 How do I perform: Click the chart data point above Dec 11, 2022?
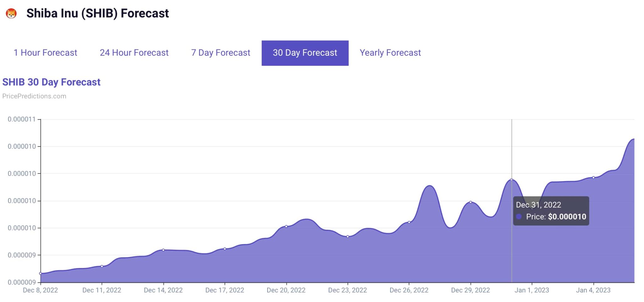tap(102, 266)
